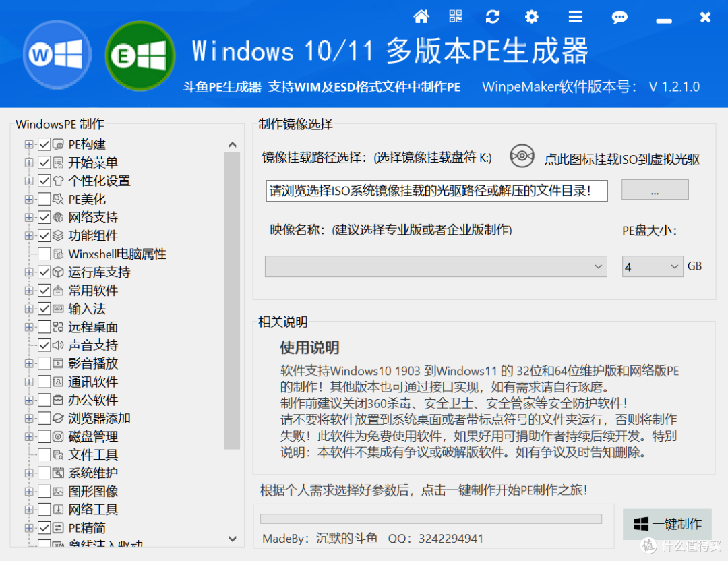The image size is (728, 561).
Task: Click the 网络工具 download icon
Action: pyautogui.click(x=58, y=510)
